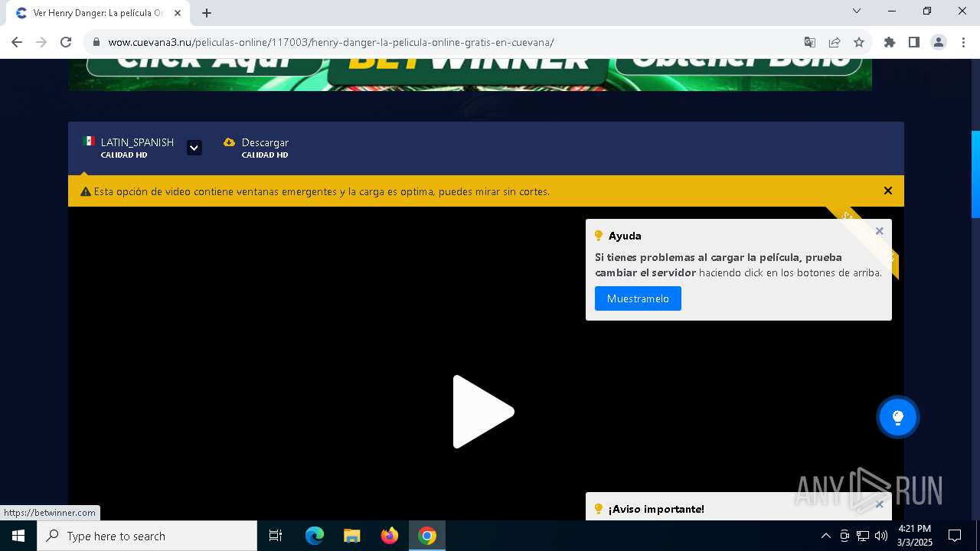Launch Firefox from the taskbar
The width and height of the screenshot is (980, 551).
click(390, 536)
